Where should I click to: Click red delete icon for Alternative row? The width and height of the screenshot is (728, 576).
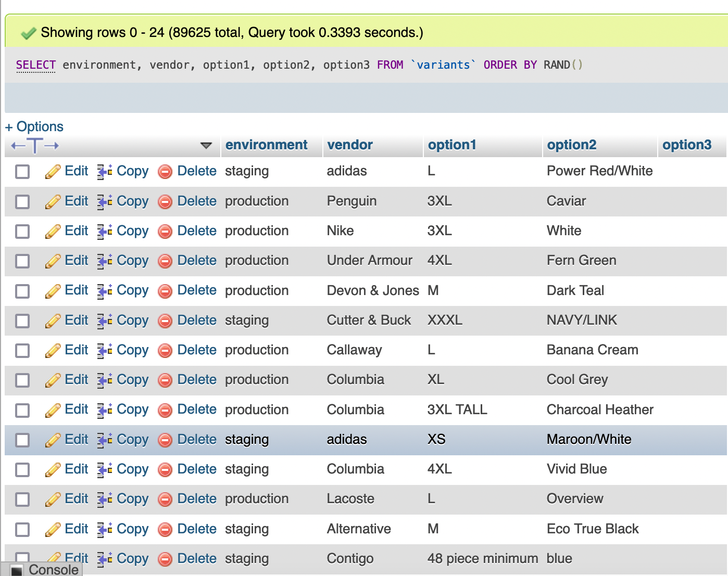point(165,529)
